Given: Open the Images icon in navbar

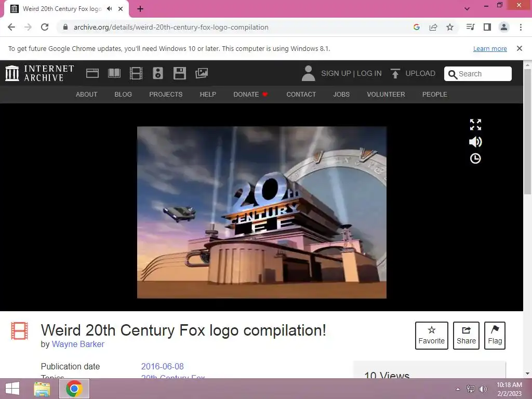Looking at the screenshot, I should tap(202, 73).
